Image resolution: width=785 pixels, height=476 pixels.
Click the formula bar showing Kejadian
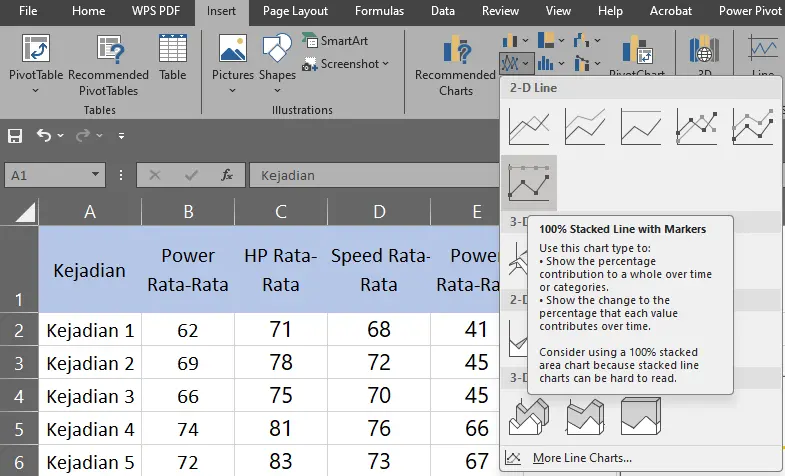pos(374,175)
